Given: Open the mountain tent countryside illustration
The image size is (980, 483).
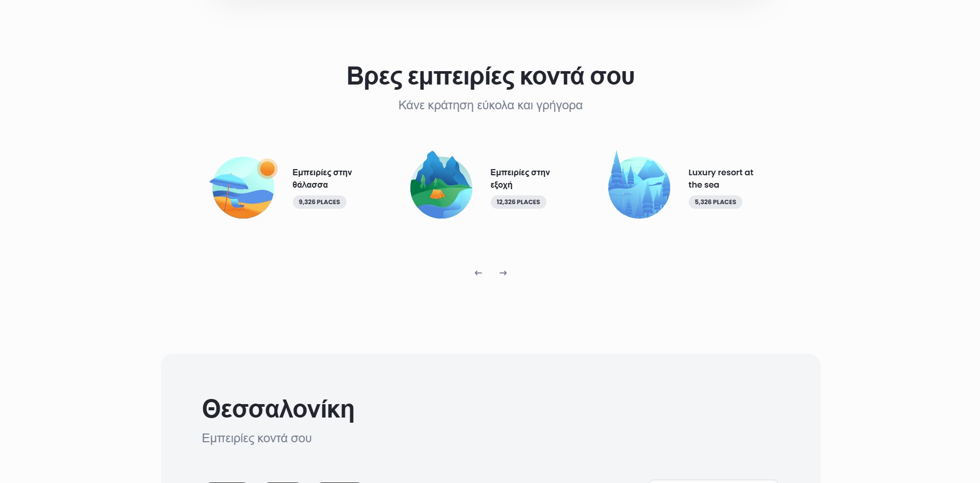Looking at the screenshot, I should point(441,187).
